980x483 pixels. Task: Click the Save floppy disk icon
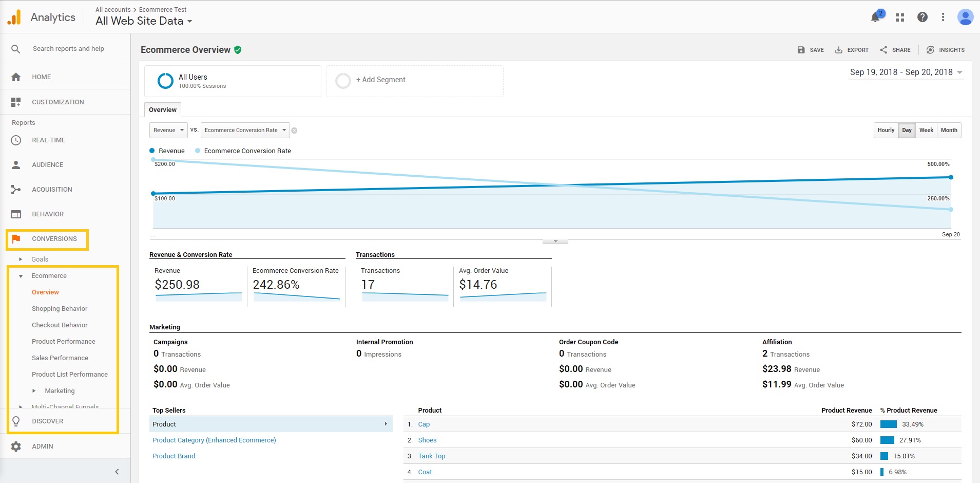click(x=801, y=50)
